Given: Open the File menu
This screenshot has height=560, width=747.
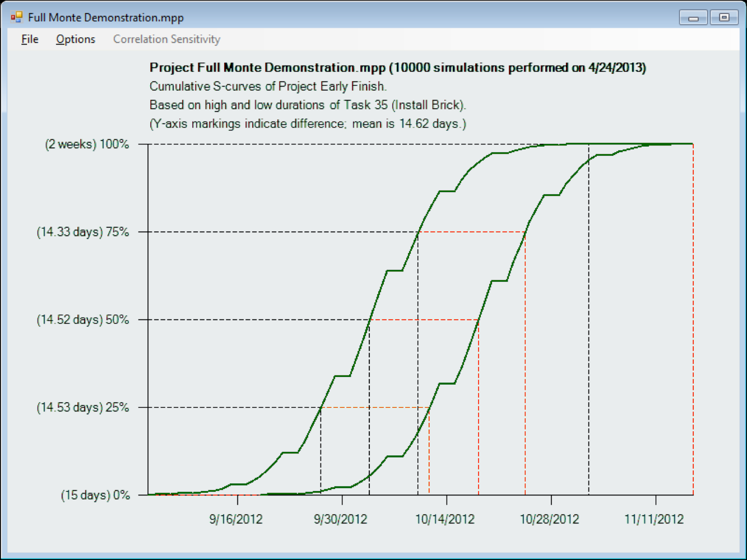Looking at the screenshot, I should 30,39.
